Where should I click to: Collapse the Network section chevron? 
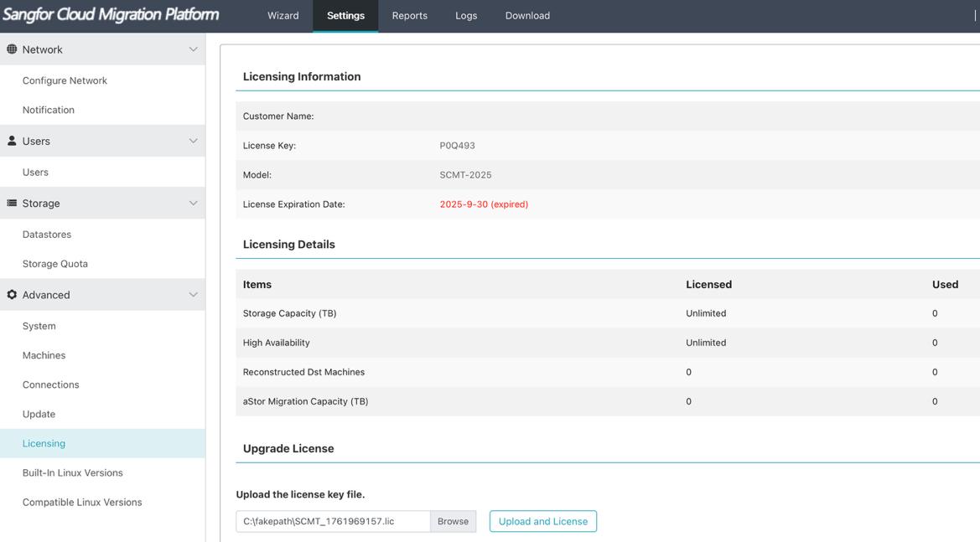[193, 49]
